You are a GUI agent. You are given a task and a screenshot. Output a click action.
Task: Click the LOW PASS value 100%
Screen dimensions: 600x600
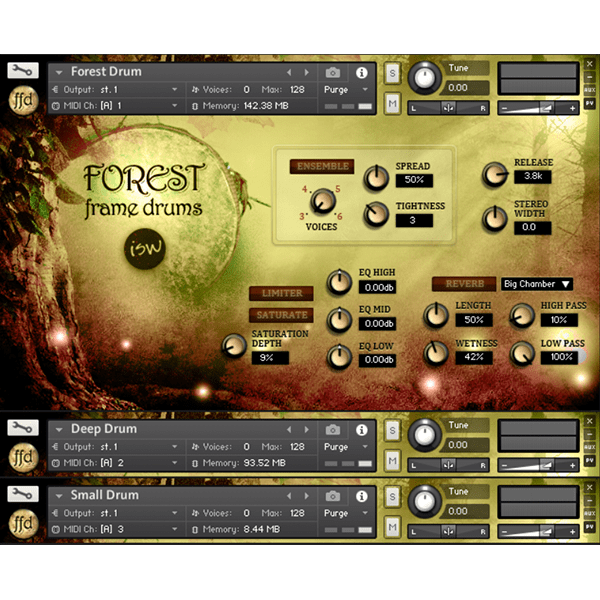559,357
